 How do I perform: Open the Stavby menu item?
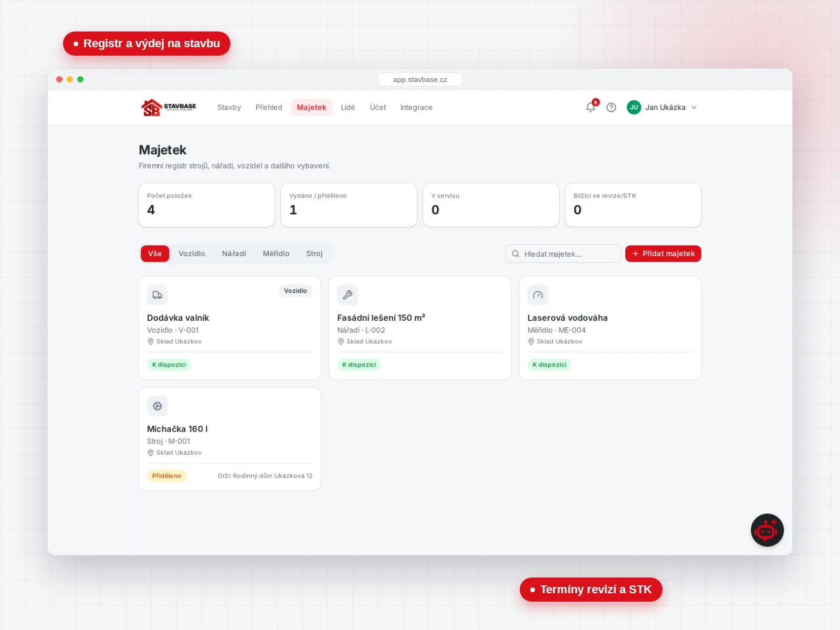pyautogui.click(x=229, y=107)
